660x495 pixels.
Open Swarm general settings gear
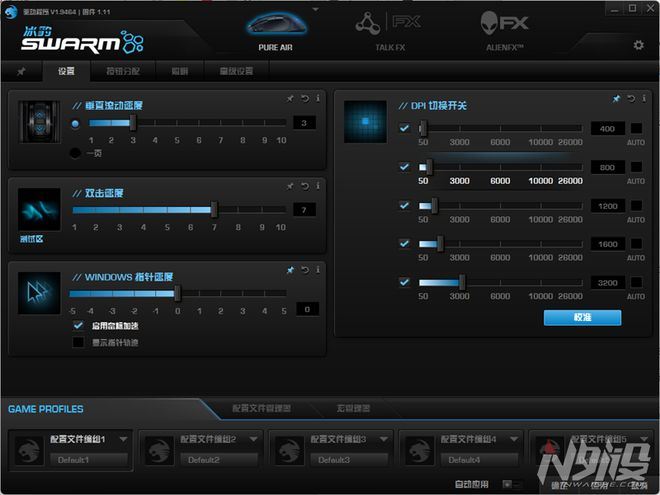pos(639,45)
